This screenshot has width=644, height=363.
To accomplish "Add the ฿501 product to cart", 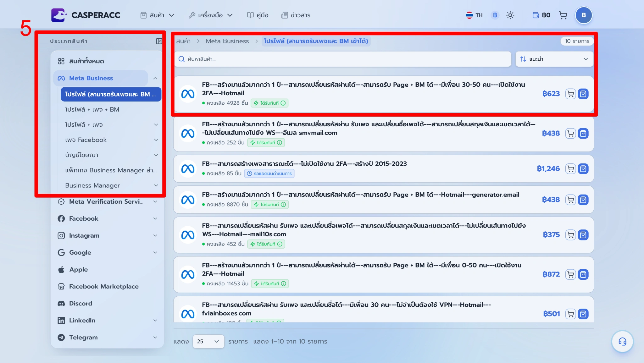I will (x=570, y=314).
